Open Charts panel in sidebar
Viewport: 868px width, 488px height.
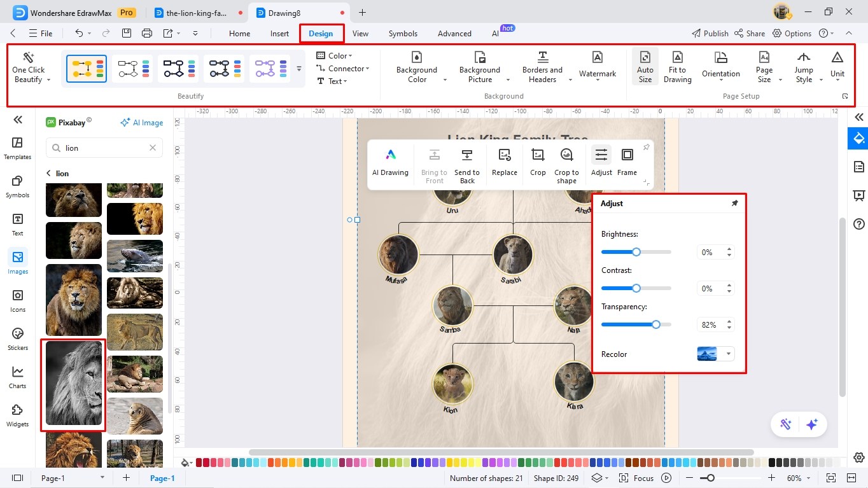tap(17, 377)
